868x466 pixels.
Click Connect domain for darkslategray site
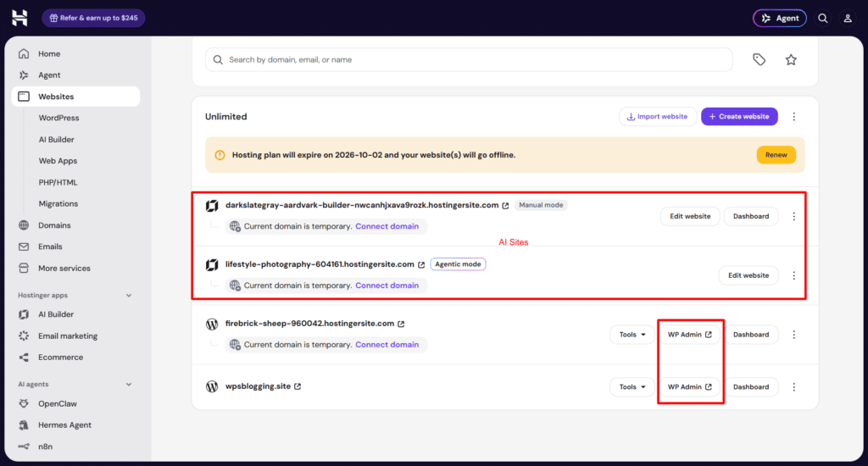coord(387,226)
